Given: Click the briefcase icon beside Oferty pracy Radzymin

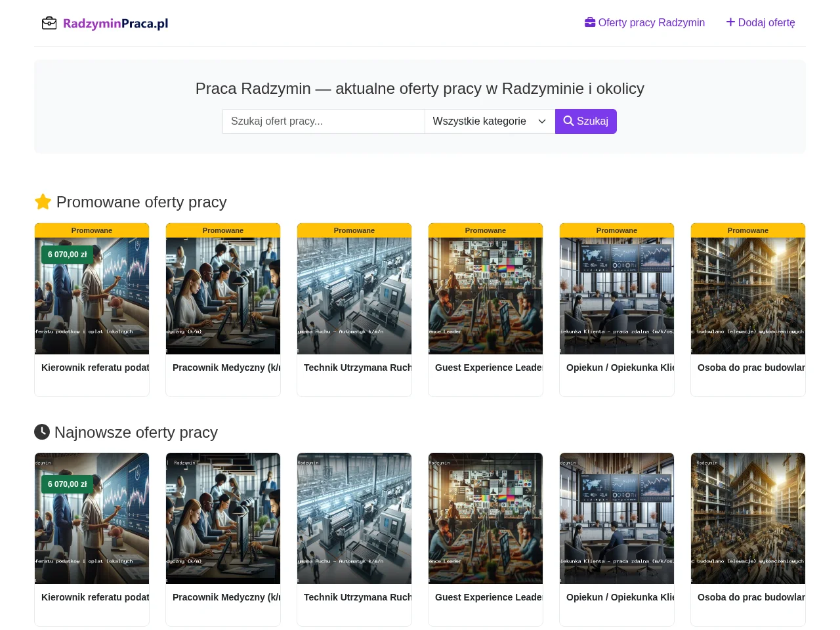Looking at the screenshot, I should 590,22.
